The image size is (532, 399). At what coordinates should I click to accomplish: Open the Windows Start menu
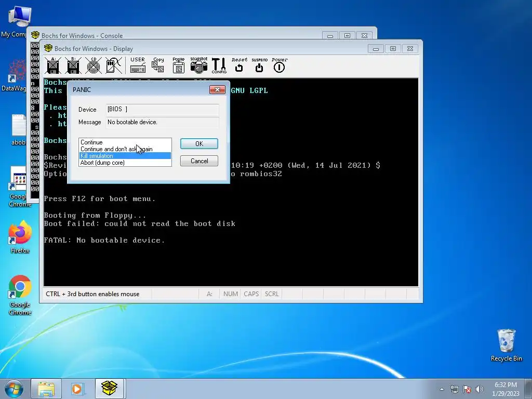[x=14, y=389]
